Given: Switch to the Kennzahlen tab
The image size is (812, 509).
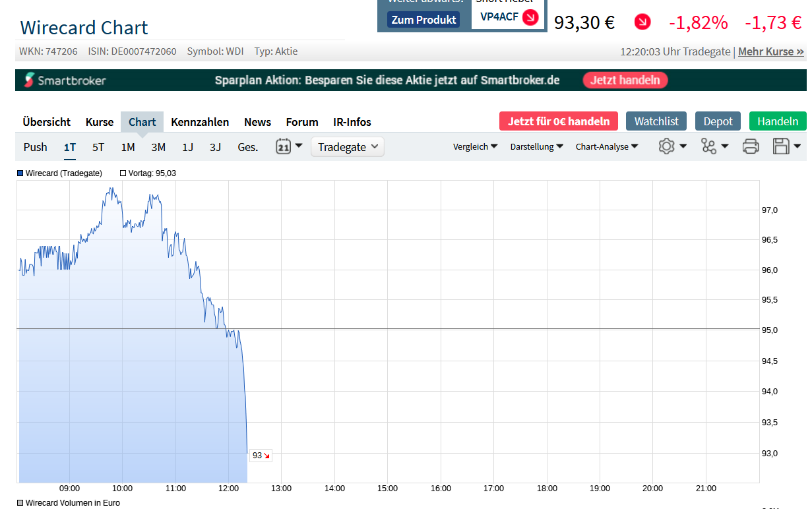Looking at the screenshot, I should tap(200, 122).
